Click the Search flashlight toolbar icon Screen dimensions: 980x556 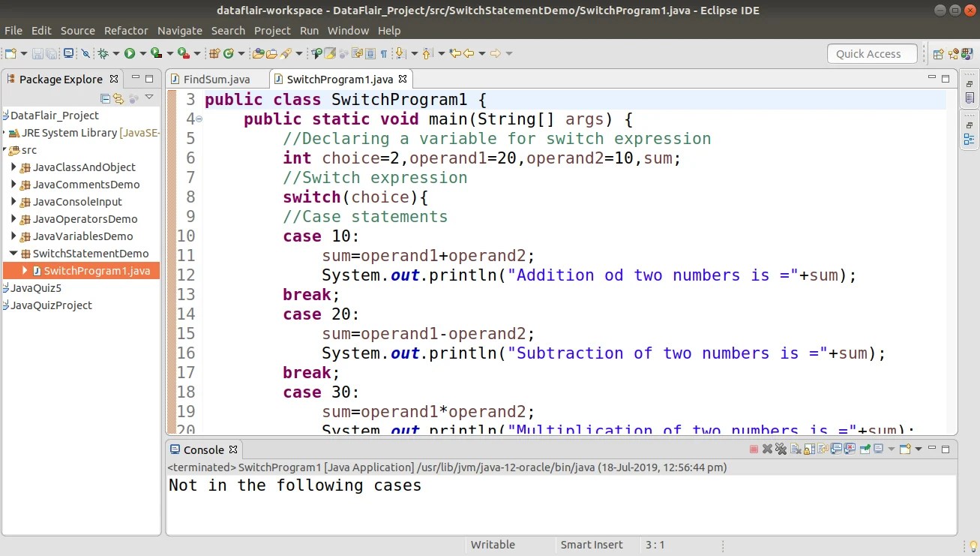pos(286,53)
